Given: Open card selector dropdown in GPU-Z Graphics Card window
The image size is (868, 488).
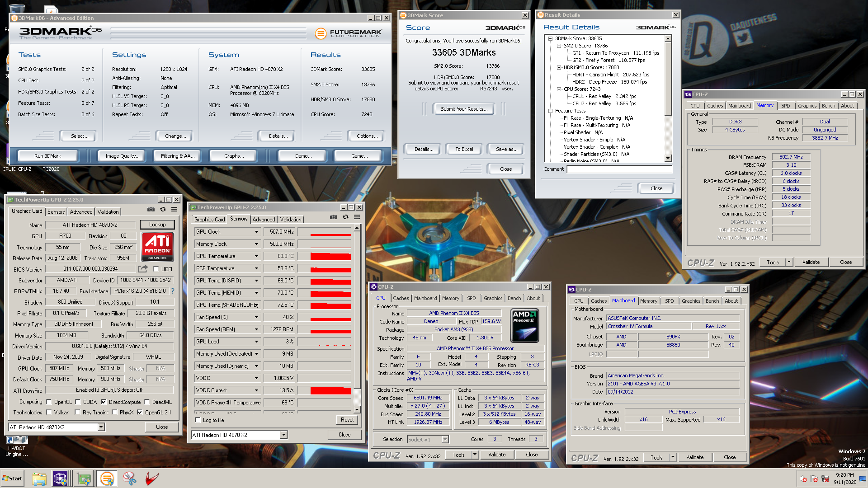Looking at the screenshot, I should coord(101,427).
